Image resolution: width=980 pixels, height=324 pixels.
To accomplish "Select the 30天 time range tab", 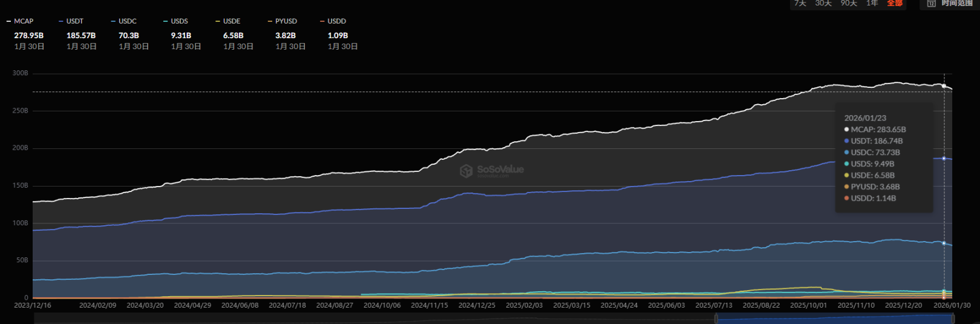I will (x=823, y=4).
